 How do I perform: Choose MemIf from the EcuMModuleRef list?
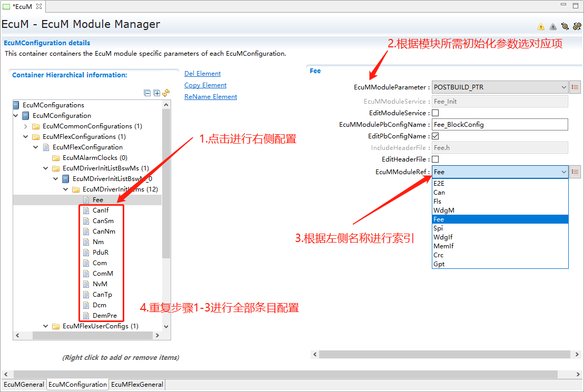point(443,246)
